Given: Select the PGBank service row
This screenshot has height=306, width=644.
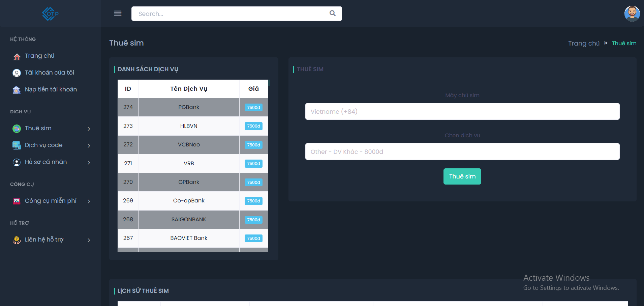Looking at the screenshot, I should (189, 107).
